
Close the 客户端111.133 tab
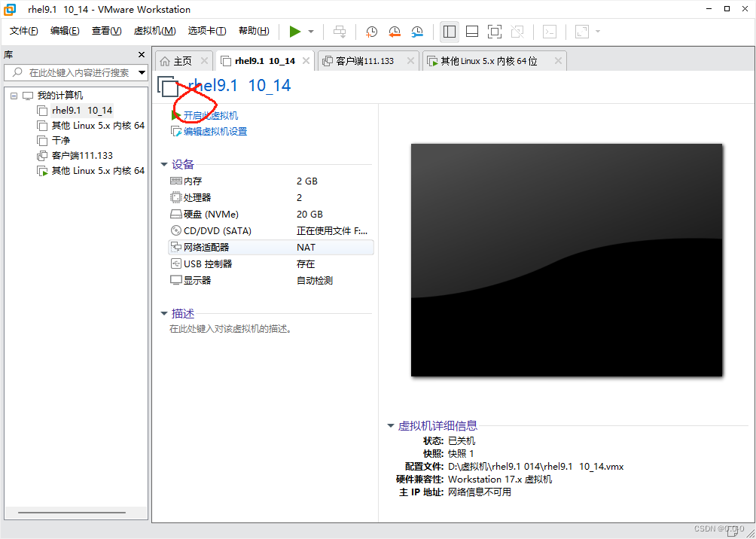point(410,61)
